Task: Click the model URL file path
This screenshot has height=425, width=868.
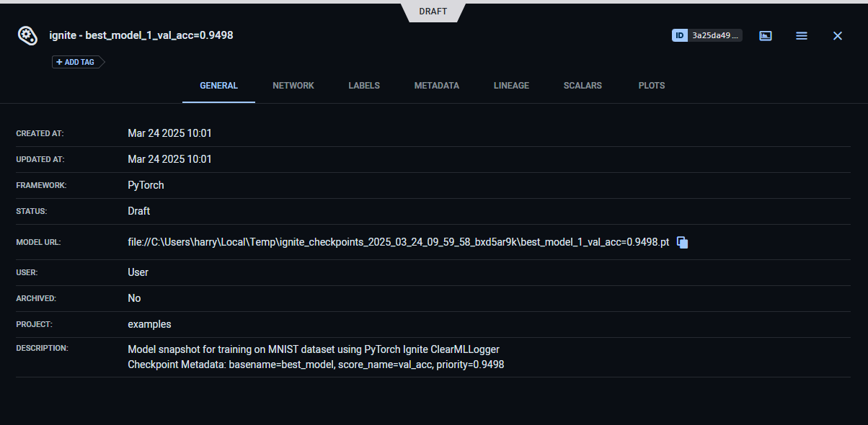Action: point(399,243)
